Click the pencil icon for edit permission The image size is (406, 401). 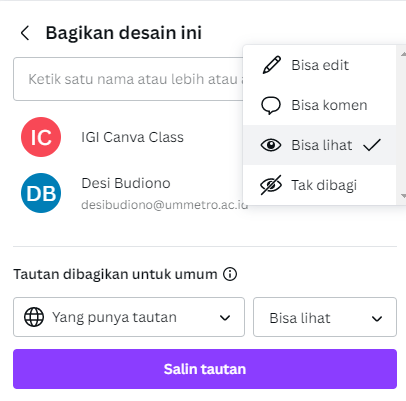271,65
